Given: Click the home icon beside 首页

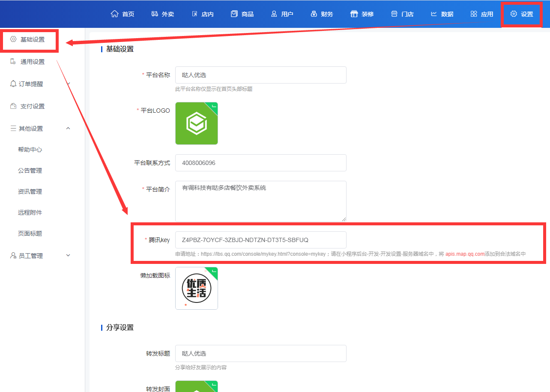Looking at the screenshot, I should pyautogui.click(x=114, y=14).
